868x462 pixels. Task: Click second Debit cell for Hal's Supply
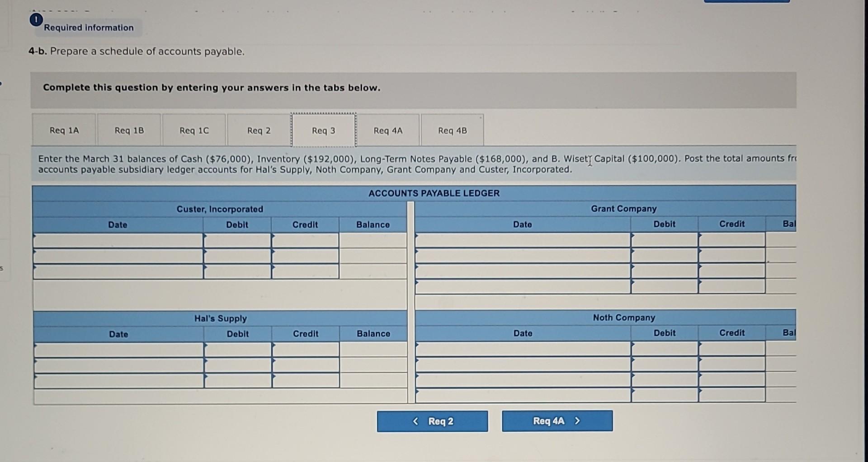[238, 365]
